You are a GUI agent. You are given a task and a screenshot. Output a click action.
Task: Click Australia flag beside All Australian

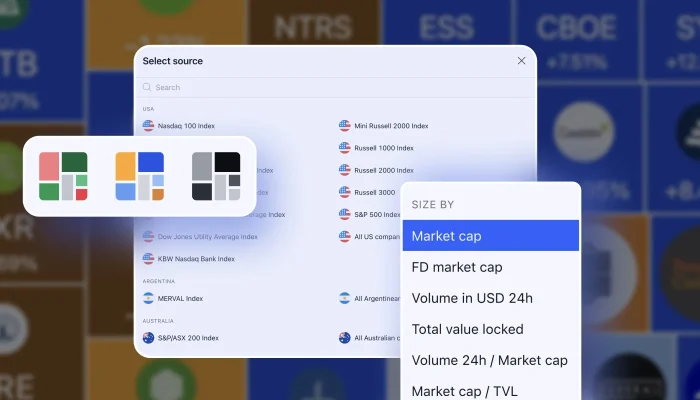pyautogui.click(x=345, y=338)
